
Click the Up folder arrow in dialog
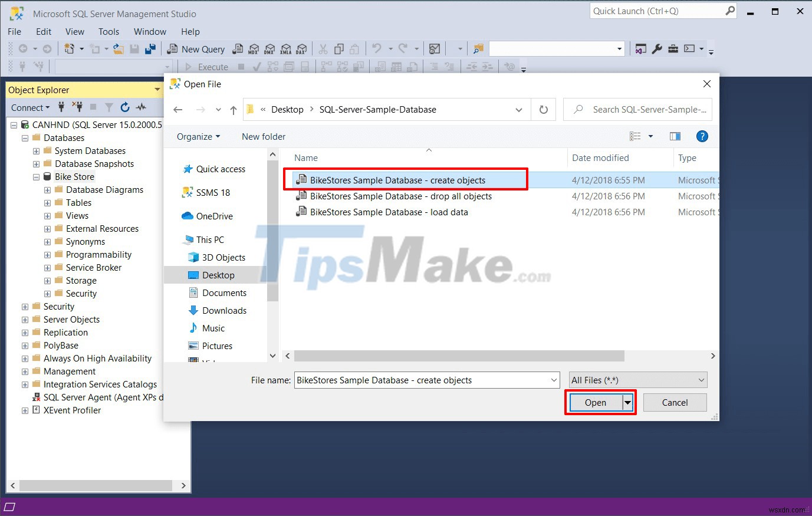[234, 110]
